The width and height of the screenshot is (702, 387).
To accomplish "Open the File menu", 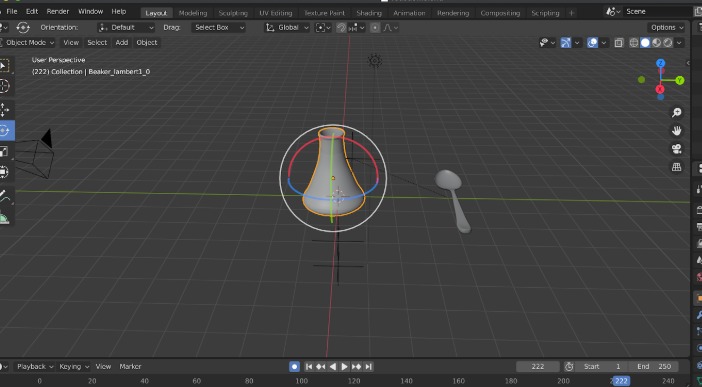I will (x=12, y=12).
